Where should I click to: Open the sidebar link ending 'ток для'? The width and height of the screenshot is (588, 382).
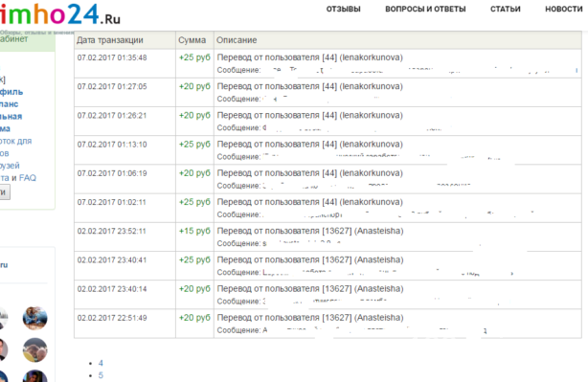[x=15, y=141]
